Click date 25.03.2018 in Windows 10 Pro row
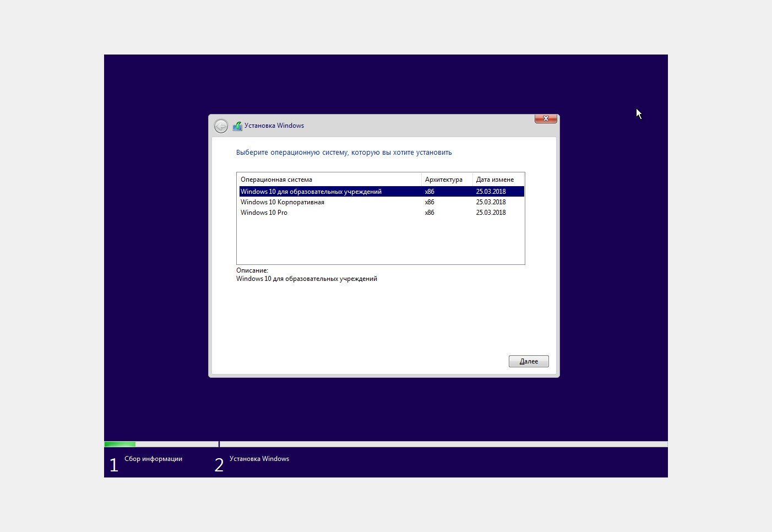Viewport: 772px width, 532px height. point(491,213)
